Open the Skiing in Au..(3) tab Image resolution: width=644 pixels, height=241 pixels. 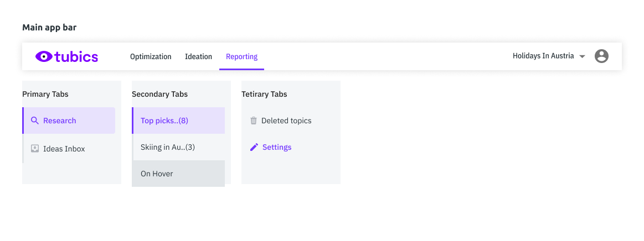(x=168, y=147)
